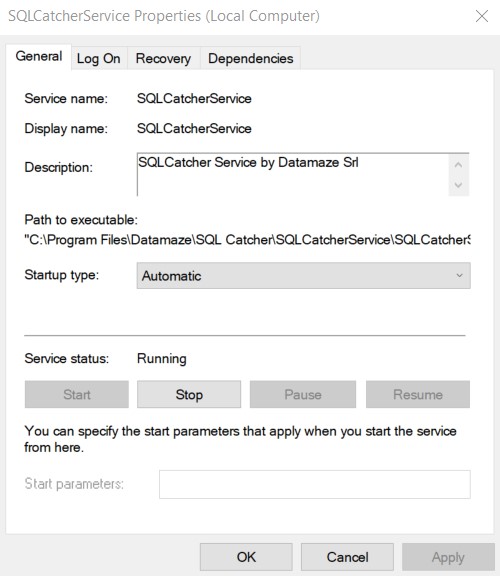Click the Running service status text
Screen dimensions: 500x576
tap(162, 359)
